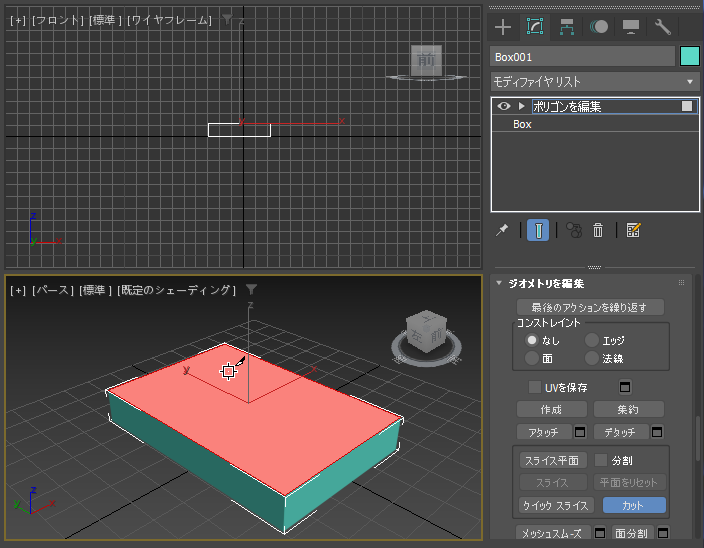Click the ジオメトリを編集 rollout grip dots

point(681,283)
